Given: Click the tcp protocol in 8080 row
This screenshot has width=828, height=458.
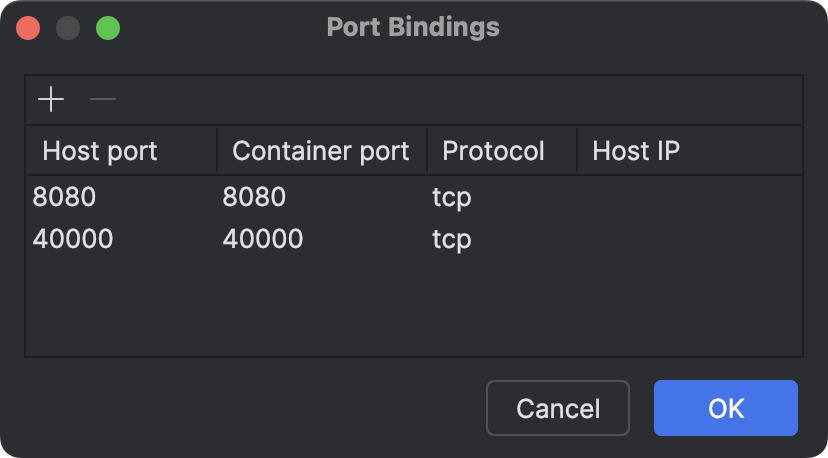Looking at the screenshot, I should (x=451, y=197).
